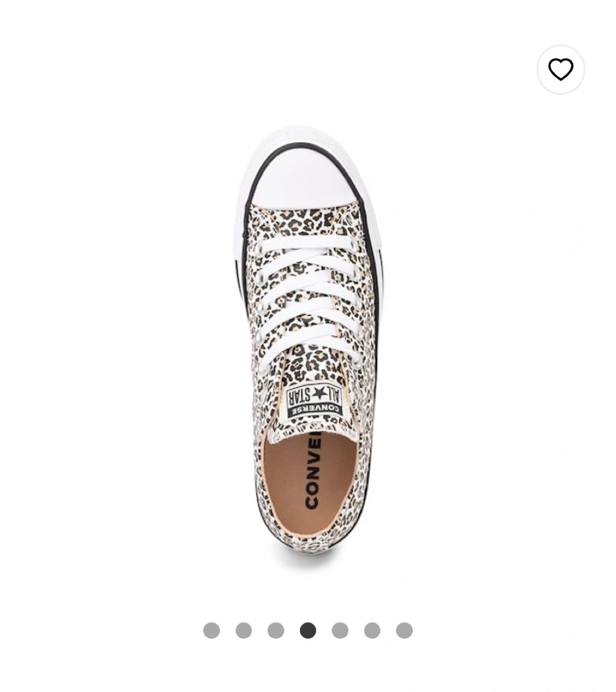616x692 pixels.
Task: Click the star on the tongue patch
Action: 318,394
